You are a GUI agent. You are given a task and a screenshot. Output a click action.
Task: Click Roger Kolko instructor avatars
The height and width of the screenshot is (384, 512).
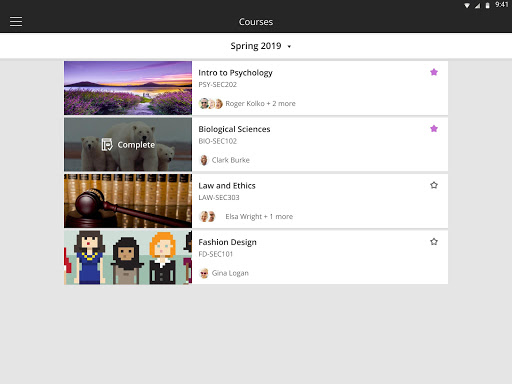pyautogui.click(x=211, y=104)
